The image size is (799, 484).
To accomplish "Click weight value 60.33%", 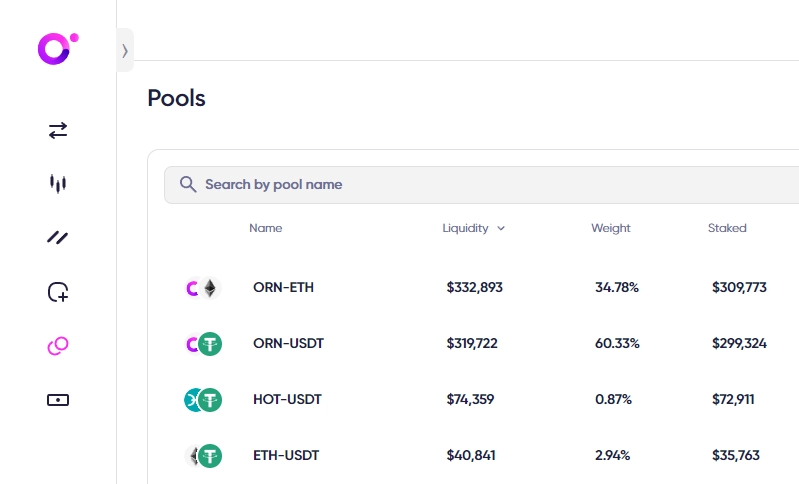I will (x=617, y=343).
